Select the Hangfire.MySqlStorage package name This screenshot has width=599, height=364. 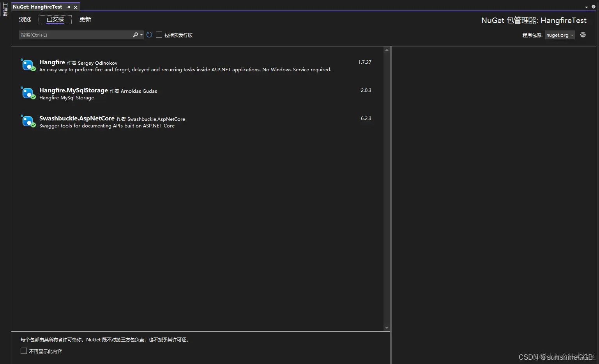tap(74, 90)
